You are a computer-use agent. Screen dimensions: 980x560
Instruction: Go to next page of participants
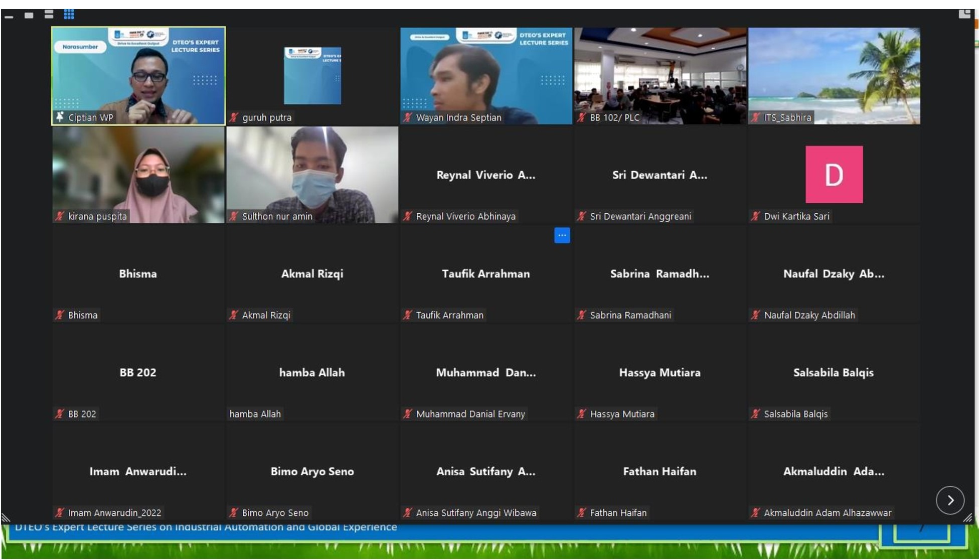click(x=949, y=500)
